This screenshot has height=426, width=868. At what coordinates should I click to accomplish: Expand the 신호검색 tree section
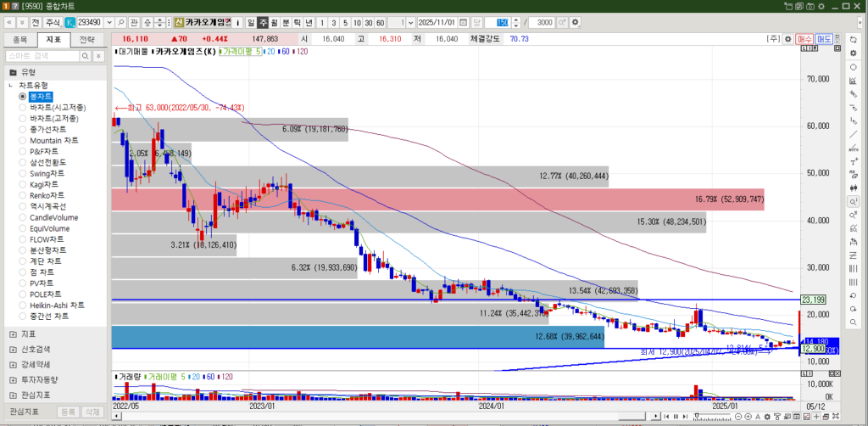tap(13, 349)
